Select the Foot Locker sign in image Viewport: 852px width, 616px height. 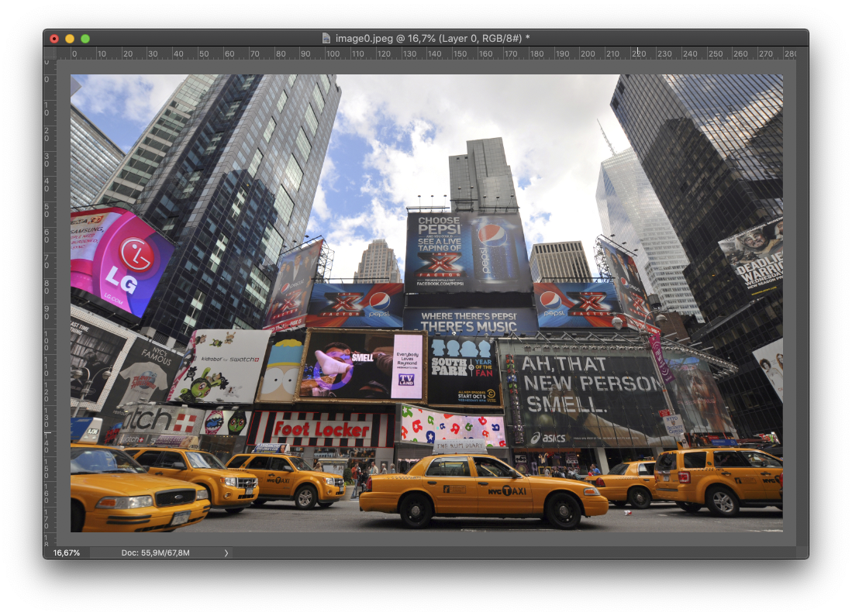[x=322, y=429]
